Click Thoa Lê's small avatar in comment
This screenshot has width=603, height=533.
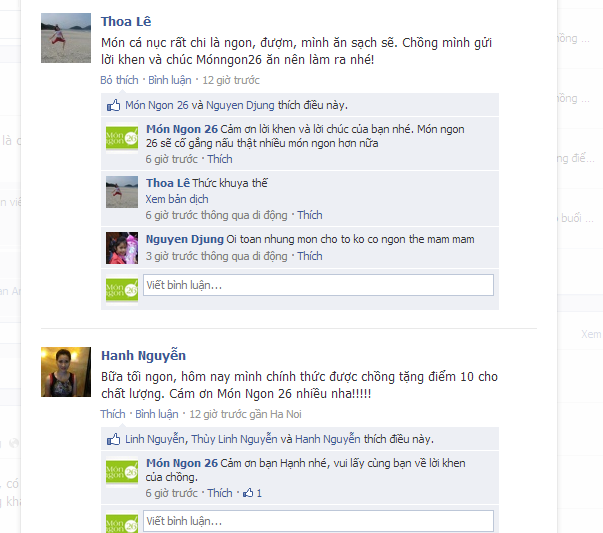pos(122,192)
